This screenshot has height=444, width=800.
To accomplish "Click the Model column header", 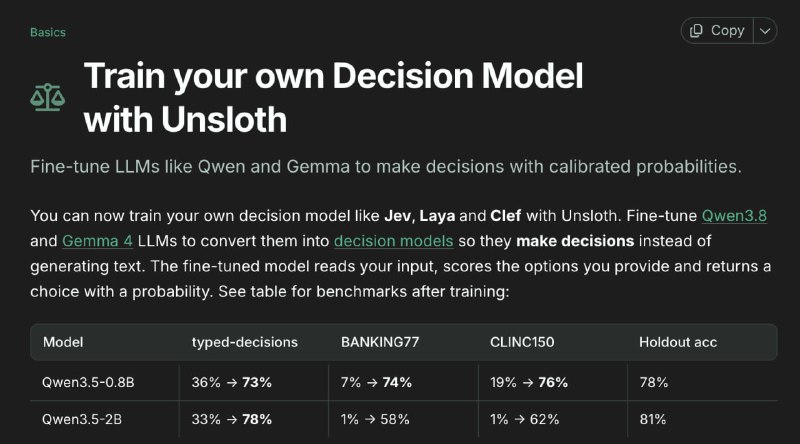I will point(63,342).
